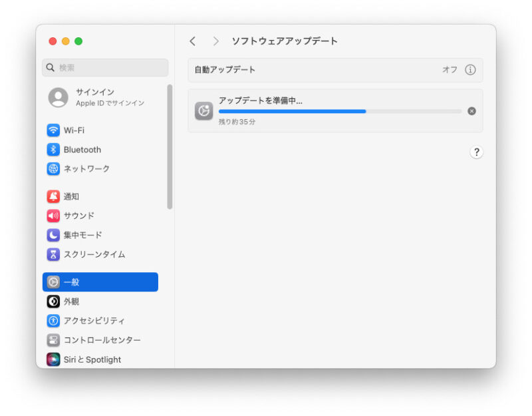532x416 pixels.
Task: Click 自動アップデート label
Action: [225, 70]
